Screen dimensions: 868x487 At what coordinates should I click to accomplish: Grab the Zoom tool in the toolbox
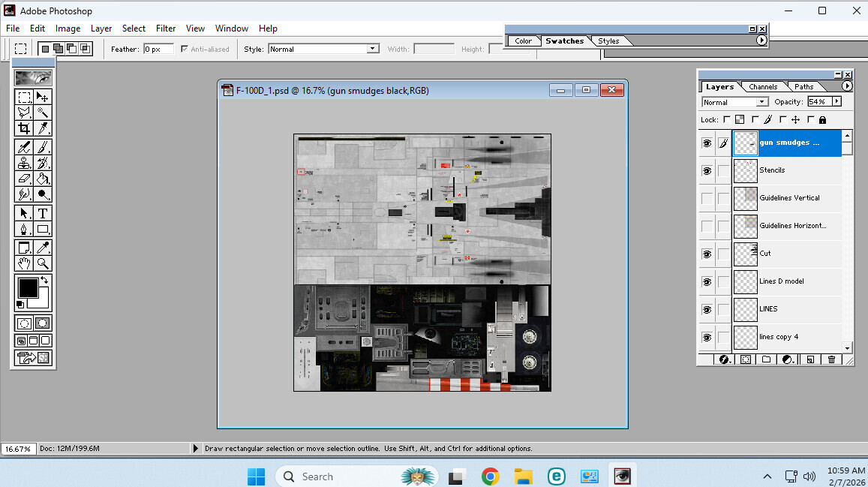coord(44,263)
